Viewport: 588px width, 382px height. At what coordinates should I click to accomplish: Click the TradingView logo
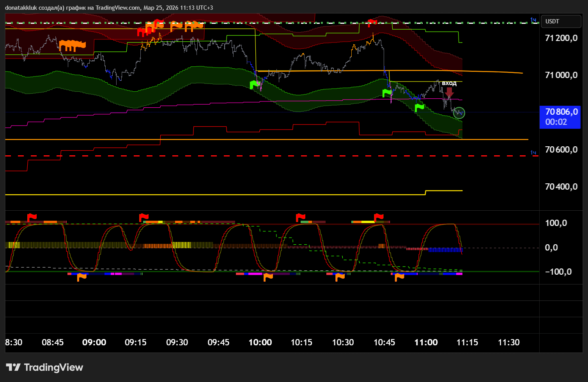tap(44, 367)
